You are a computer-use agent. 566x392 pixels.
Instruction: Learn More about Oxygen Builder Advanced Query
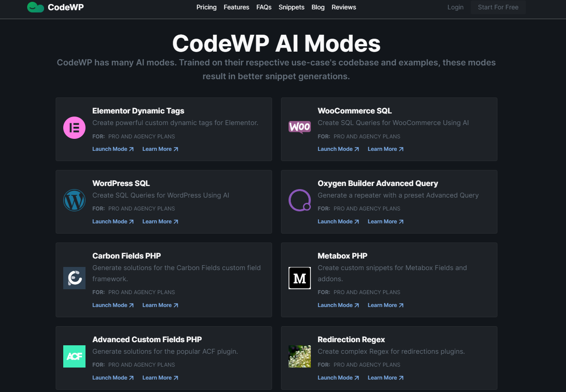pos(386,222)
